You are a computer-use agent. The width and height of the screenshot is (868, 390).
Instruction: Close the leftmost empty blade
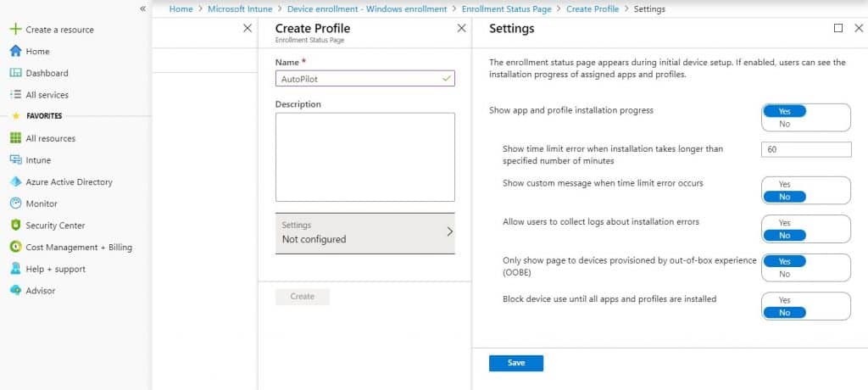coord(248,28)
